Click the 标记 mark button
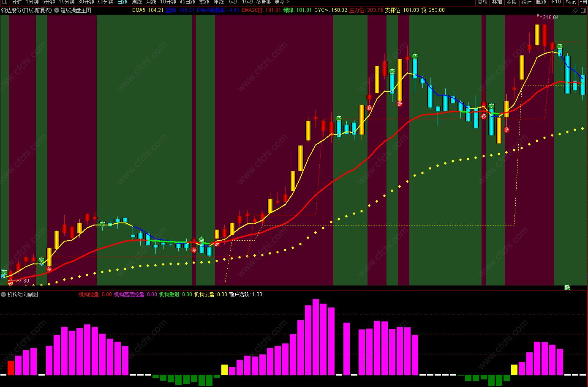The height and width of the screenshot is (387, 588). pyautogui.click(x=571, y=2)
